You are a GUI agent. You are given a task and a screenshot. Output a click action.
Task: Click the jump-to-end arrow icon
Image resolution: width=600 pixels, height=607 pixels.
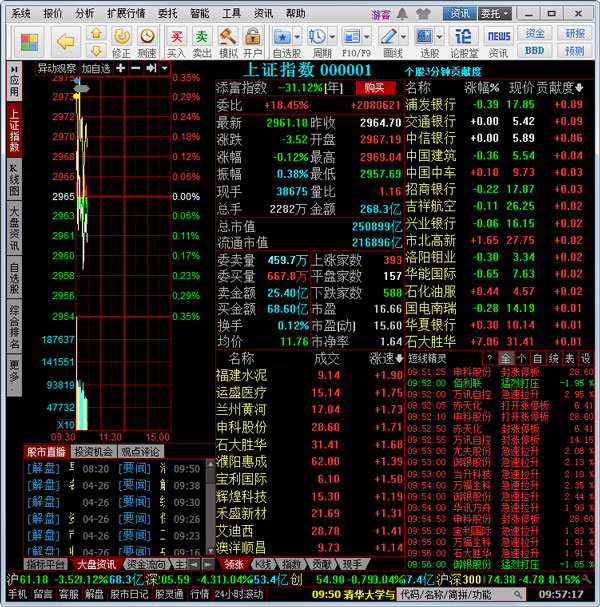[x=151, y=69]
